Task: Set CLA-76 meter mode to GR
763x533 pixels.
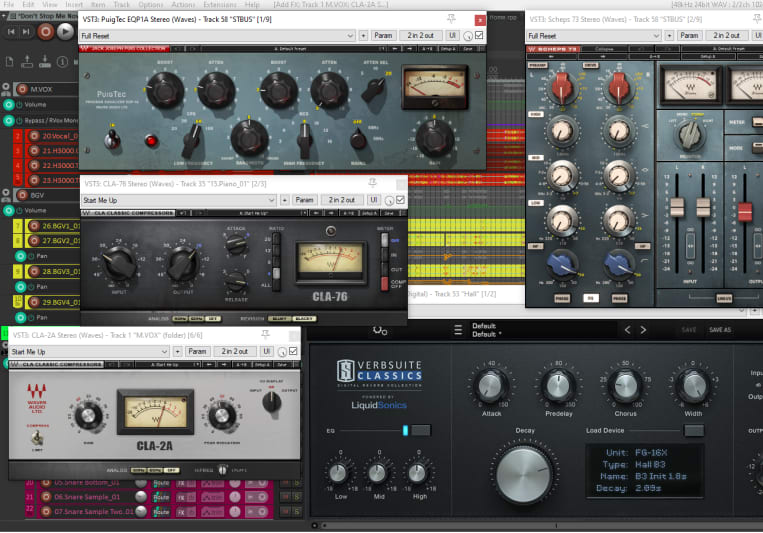Action: click(x=385, y=240)
